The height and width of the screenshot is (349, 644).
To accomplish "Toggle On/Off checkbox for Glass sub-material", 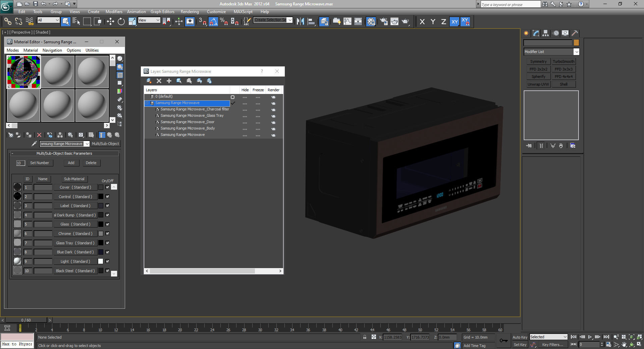I will (x=107, y=224).
